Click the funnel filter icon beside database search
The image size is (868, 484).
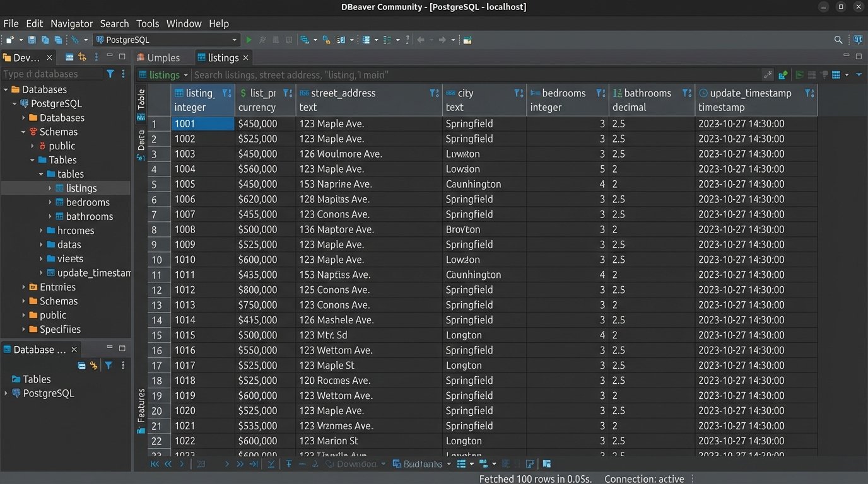[110, 74]
